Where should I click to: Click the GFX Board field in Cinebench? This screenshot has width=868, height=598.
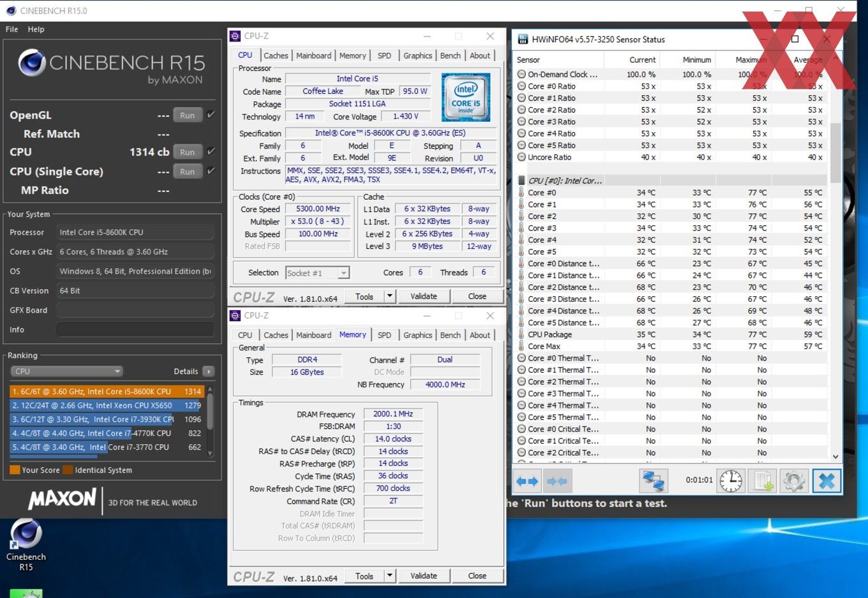click(135, 310)
